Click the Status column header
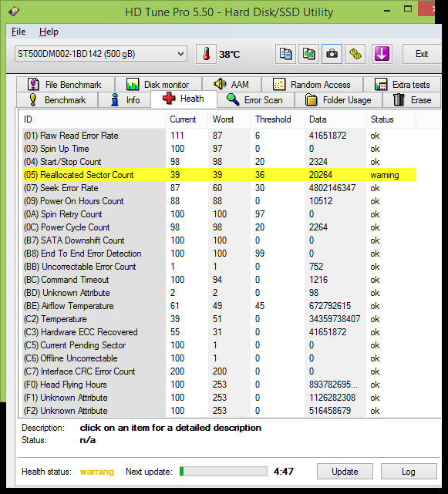 tap(391, 119)
